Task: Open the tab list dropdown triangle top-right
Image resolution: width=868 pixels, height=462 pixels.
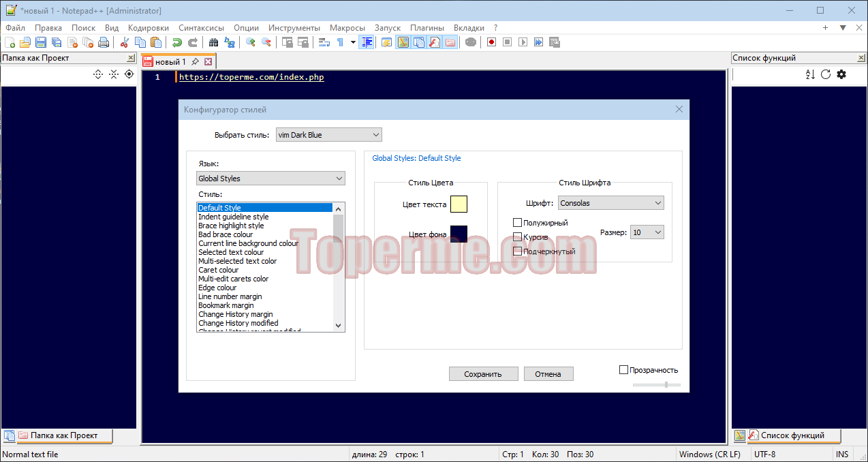Action: (843, 28)
